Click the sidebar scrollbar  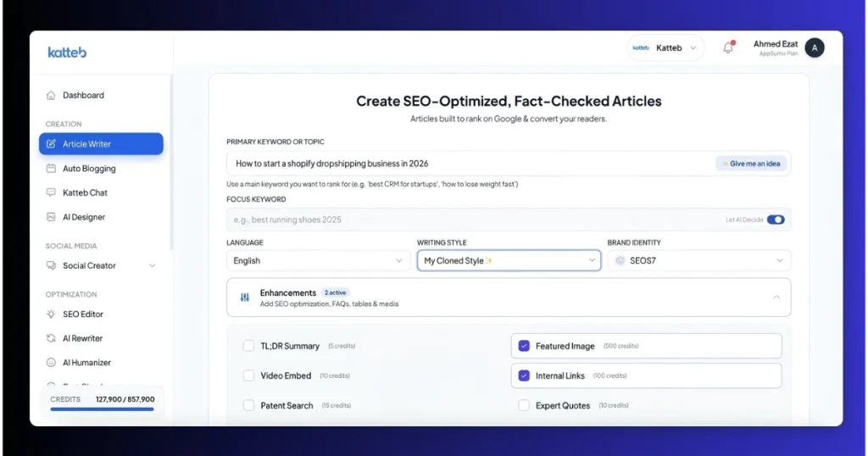coord(171,164)
